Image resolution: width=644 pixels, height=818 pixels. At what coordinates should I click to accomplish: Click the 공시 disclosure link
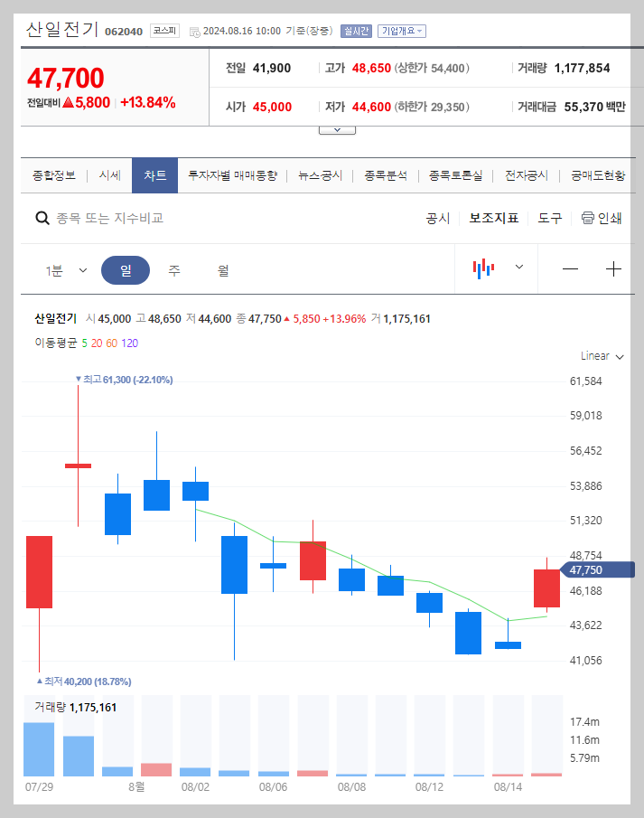click(438, 218)
